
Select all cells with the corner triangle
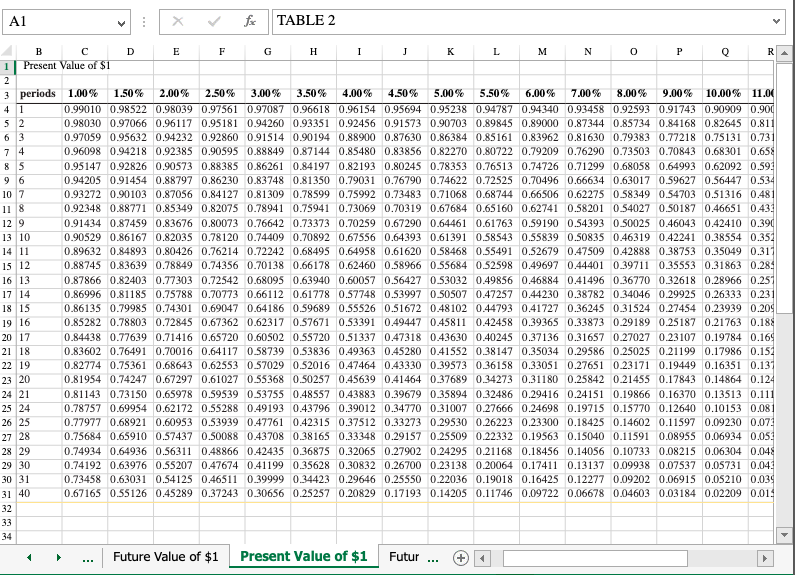(7, 51)
